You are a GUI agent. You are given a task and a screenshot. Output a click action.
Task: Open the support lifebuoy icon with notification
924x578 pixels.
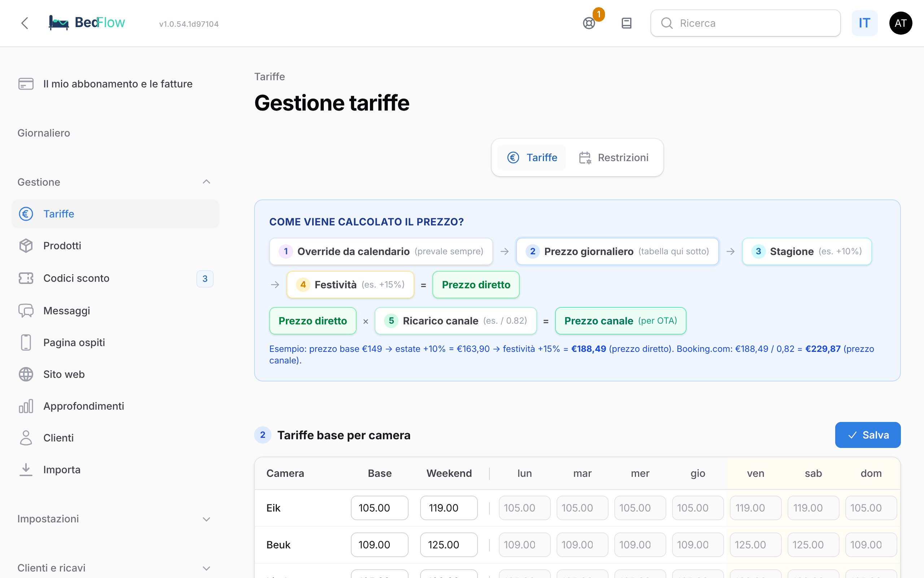pyautogui.click(x=589, y=23)
